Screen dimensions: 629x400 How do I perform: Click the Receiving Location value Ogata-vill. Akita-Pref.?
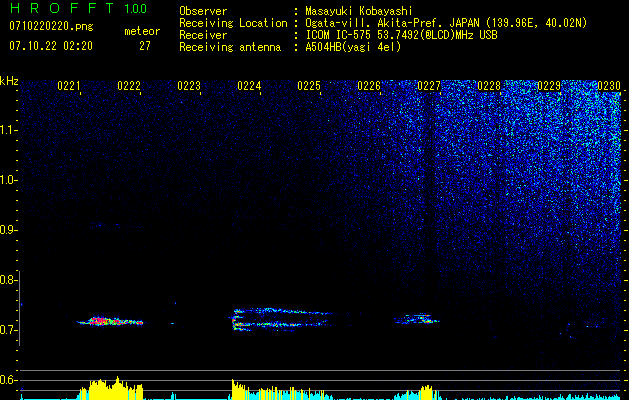coord(372,23)
